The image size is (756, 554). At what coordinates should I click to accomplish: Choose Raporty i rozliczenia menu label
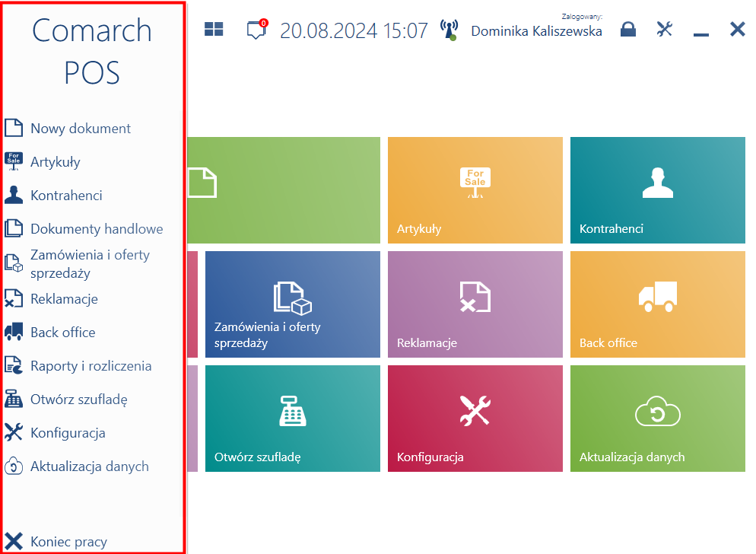coord(91,366)
